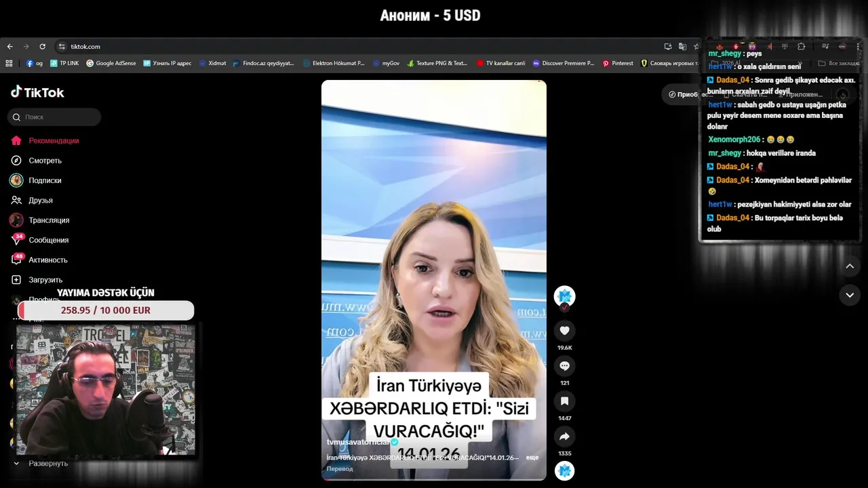Click username mr_shegy saying peys
The width and height of the screenshot is (868, 488).
click(725, 54)
